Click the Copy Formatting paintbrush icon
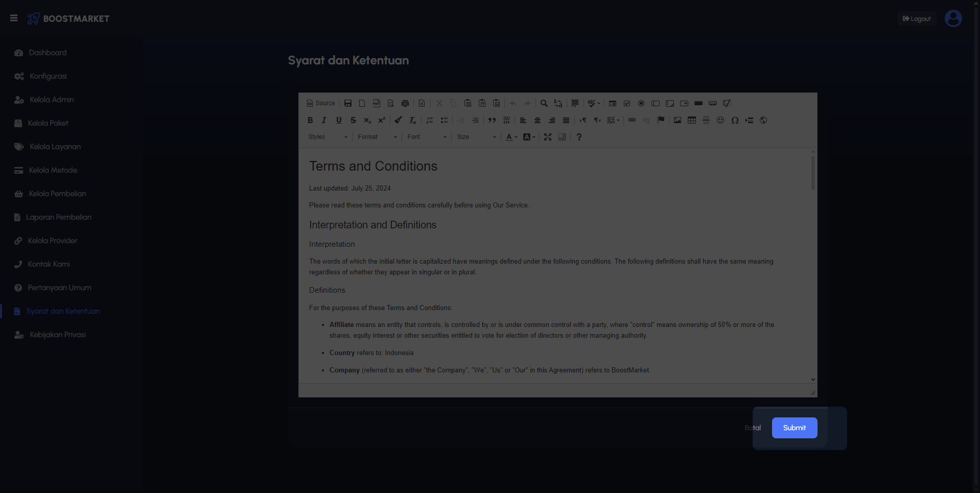 (x=399, y=120)
